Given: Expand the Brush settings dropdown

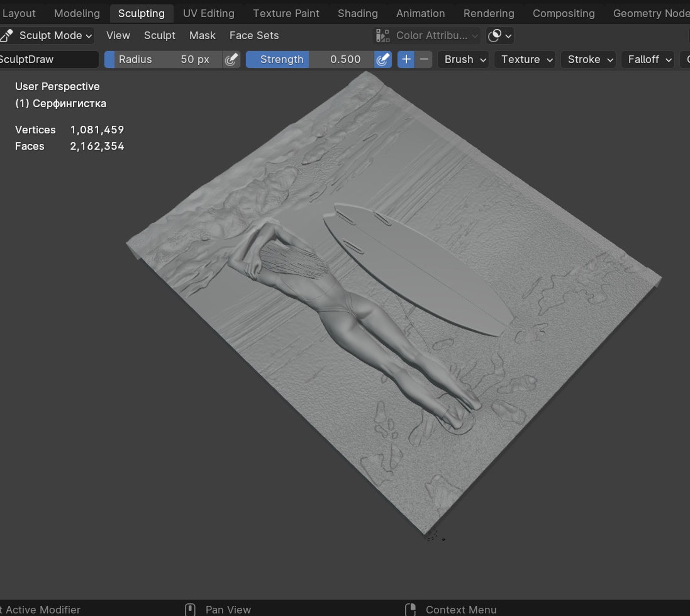Looking at the screenshot, I should tap(463, 59).
